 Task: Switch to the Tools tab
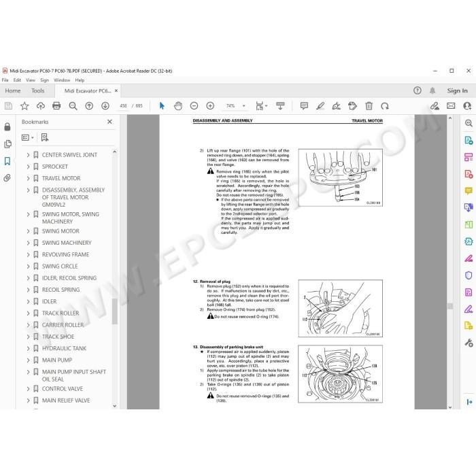tap(37, 90)
